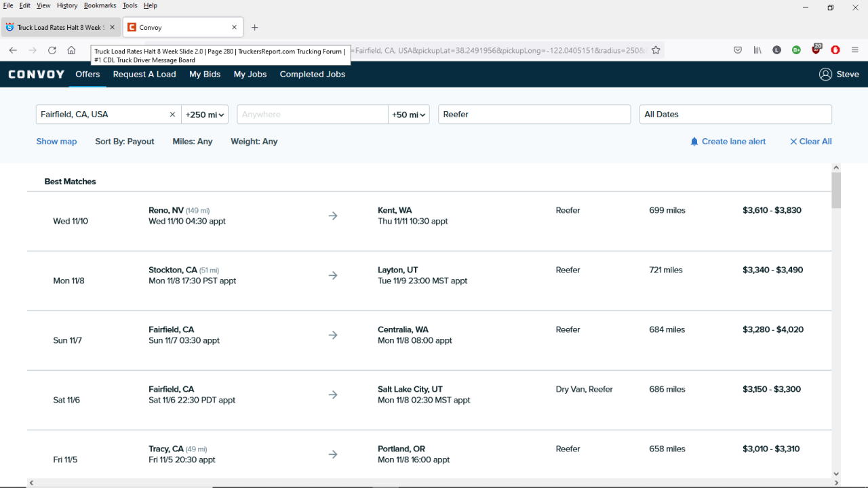The width and height of the screenshot is (868, 488).
Task: Open the Edit menu
Action: (x=24, y=5)
